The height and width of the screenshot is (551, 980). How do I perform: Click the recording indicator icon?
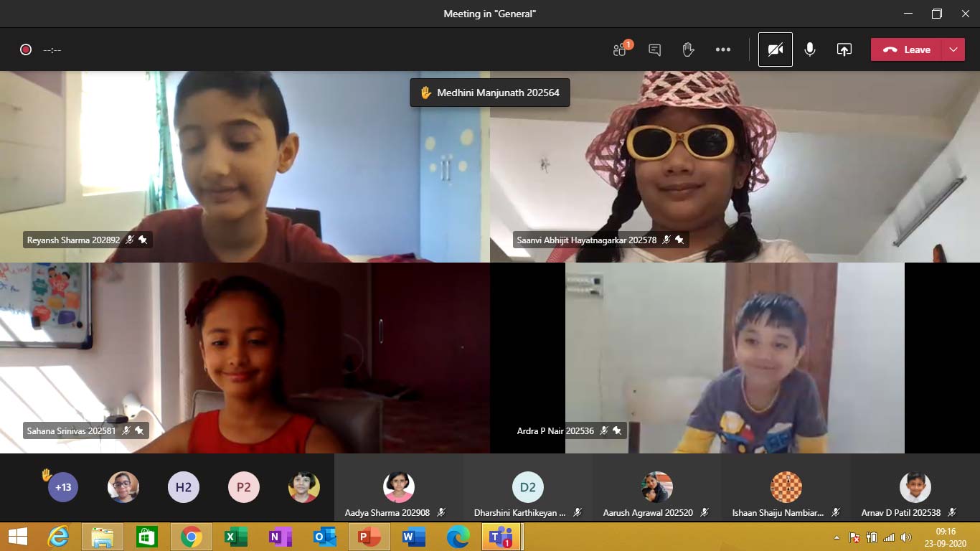[x=26, y=50]
